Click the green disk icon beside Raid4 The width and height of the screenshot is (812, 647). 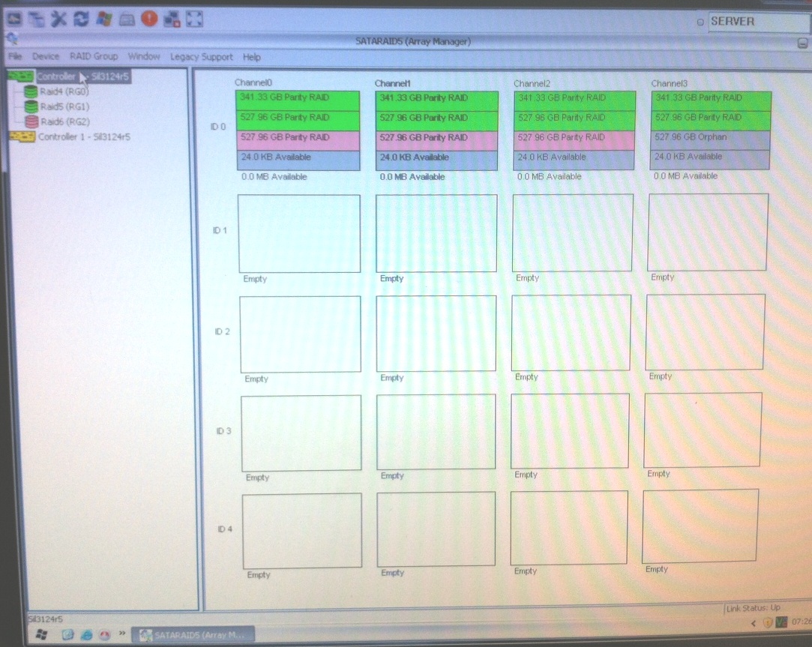click(x=31, y=91)
